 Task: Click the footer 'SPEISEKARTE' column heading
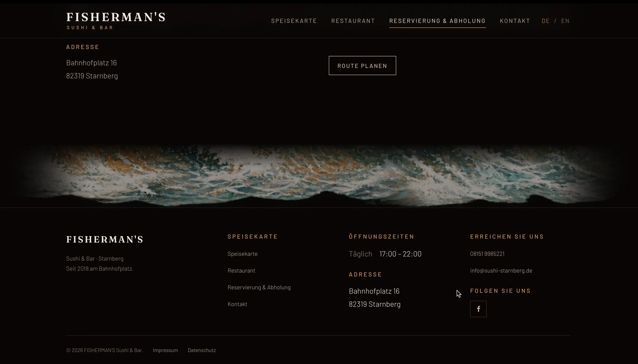252,237
